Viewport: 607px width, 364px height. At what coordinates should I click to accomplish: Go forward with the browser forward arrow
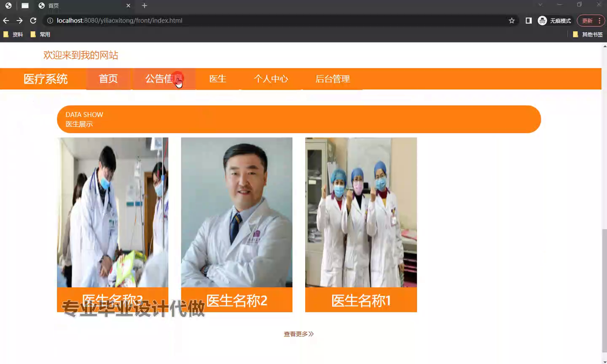[x=19, y=21]
